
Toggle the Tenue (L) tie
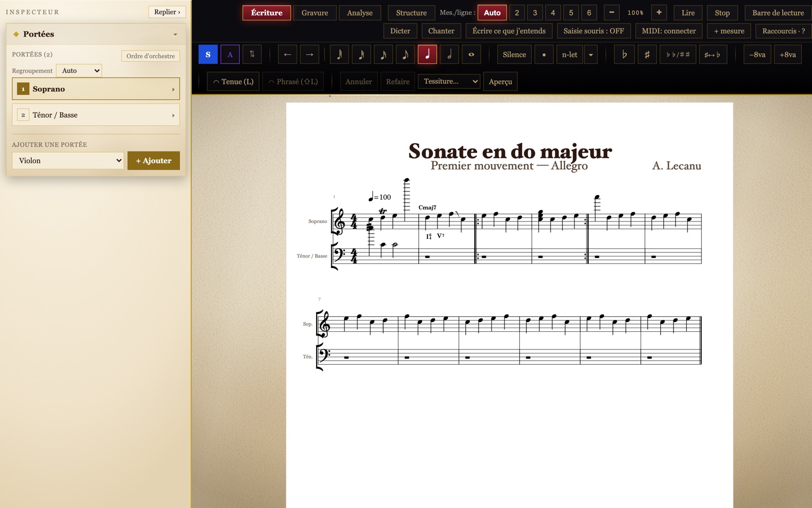tap(233, 81)
